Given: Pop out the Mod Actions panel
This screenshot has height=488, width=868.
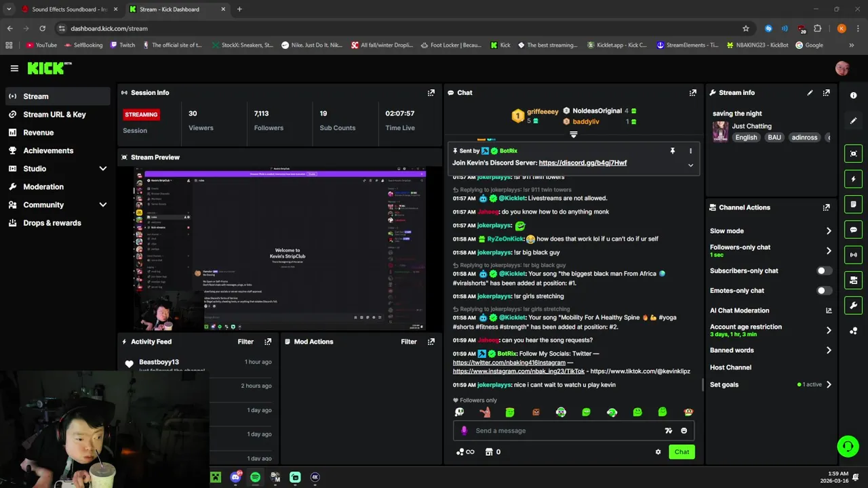Looking at the screenshot, I should click(x=431, y=342).
